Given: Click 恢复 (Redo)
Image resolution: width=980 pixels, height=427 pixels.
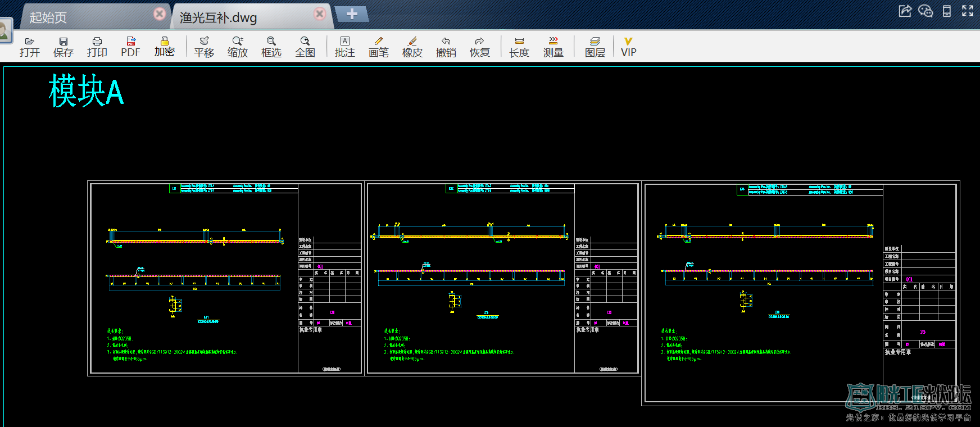Looking at the screenshot, I should click(480, 47).
